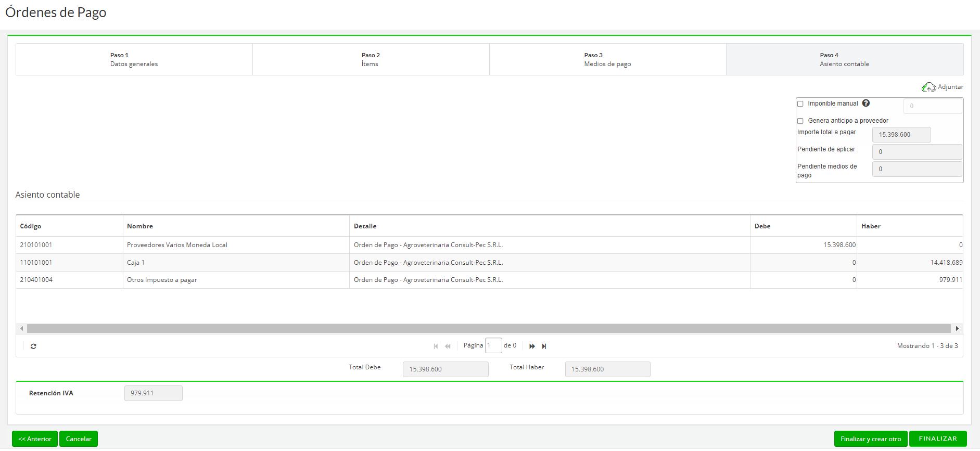
Task: Click the Imponible manual help icon
Action: [x=866, y=103]
